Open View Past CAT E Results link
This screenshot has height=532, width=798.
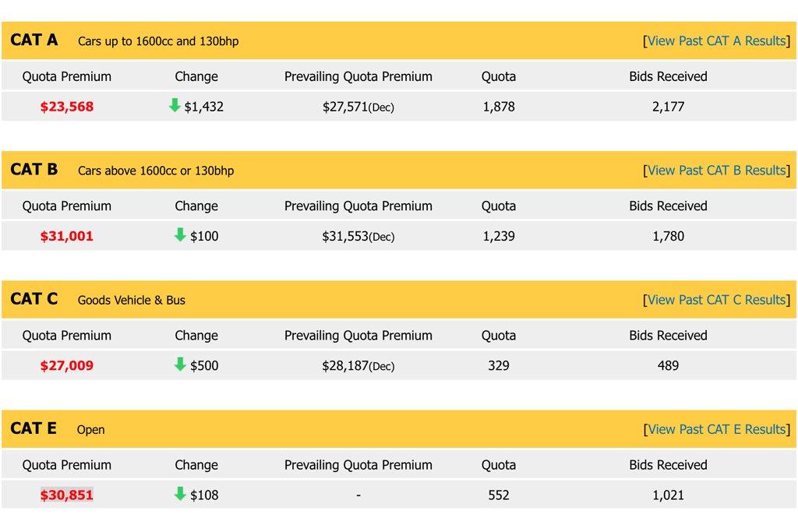tap(716, 428)
